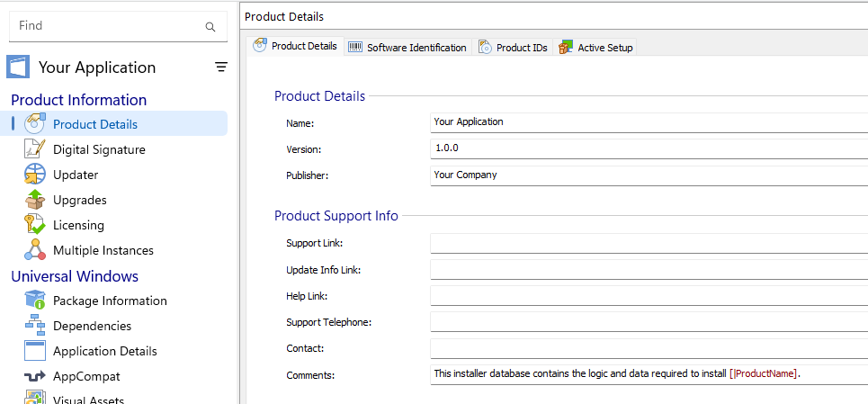
Task: Open the Licensing page label
Action: tap(78, 225)
